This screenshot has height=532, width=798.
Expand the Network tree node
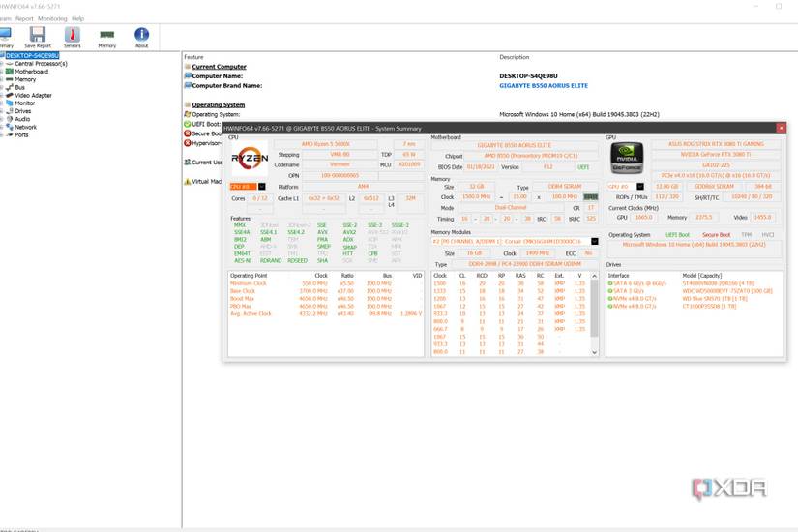tap(2, 128)
